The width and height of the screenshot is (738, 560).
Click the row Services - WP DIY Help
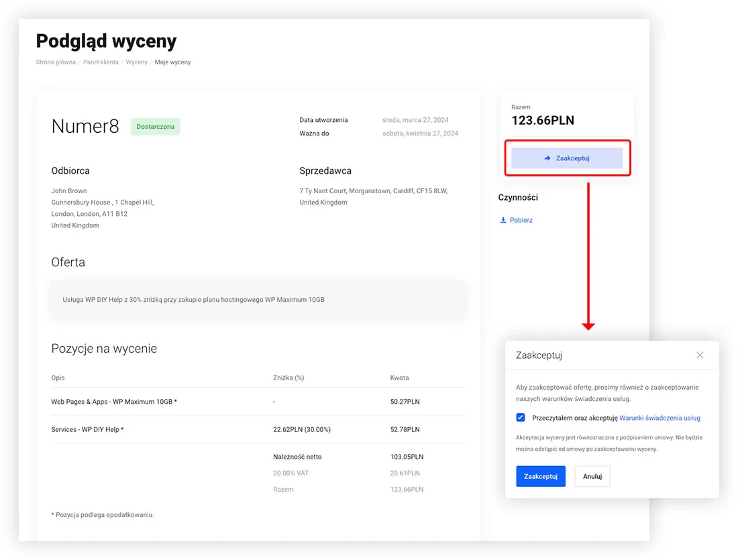(x=258, y=429)
